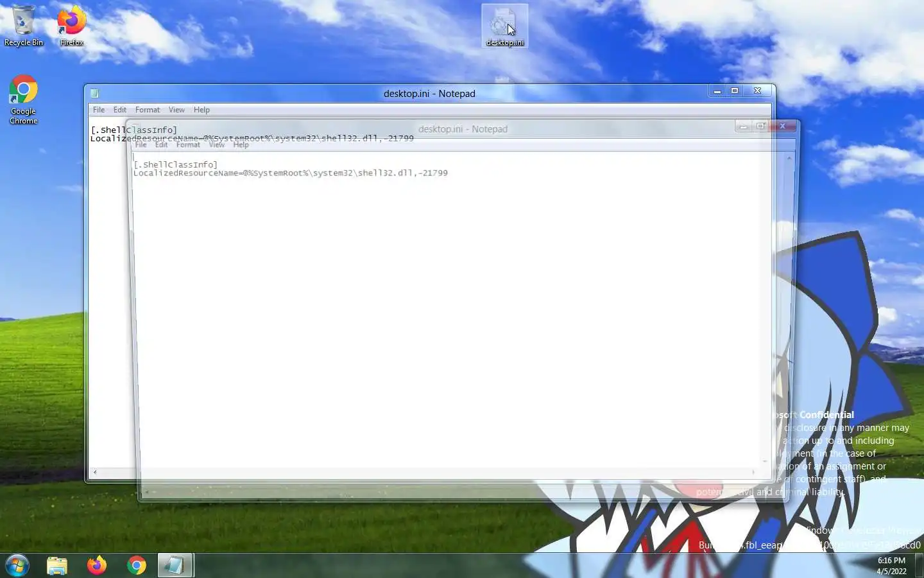Launch Firefox from the taskbar
This screenshot has height=578, width=924.
pos(97,565)
